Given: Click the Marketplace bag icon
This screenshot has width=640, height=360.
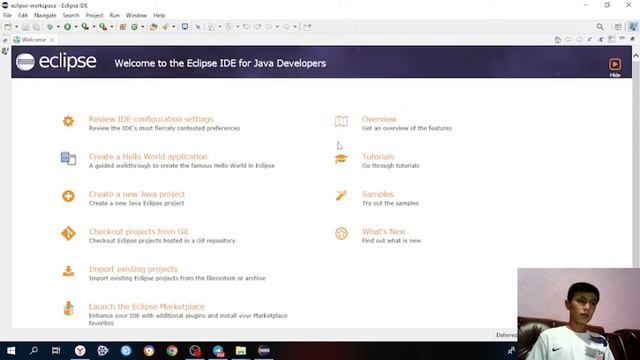Looking at the screenshot, I should coord(68,308).
